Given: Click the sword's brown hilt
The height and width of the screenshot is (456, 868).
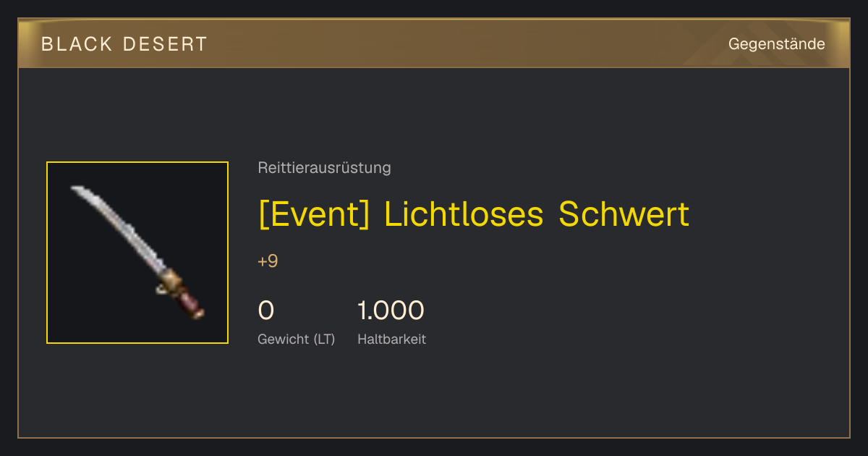Looking at the screenshot, I should point(192,301).
